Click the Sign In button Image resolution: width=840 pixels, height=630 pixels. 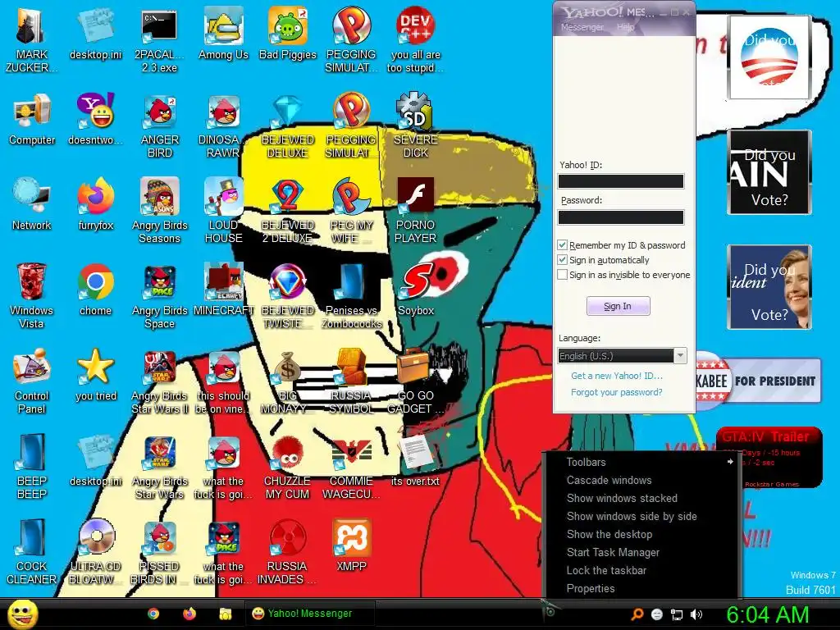(x=619, y=306)
